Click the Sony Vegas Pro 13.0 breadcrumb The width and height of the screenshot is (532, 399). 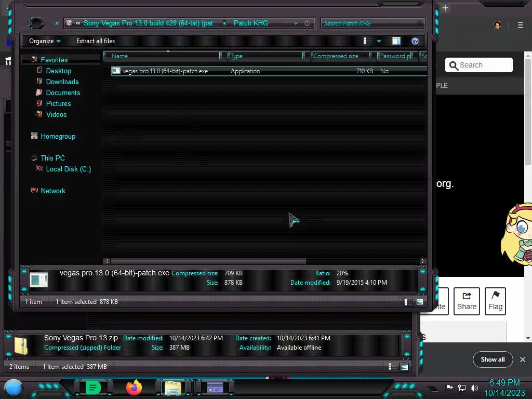coord(151,23)
